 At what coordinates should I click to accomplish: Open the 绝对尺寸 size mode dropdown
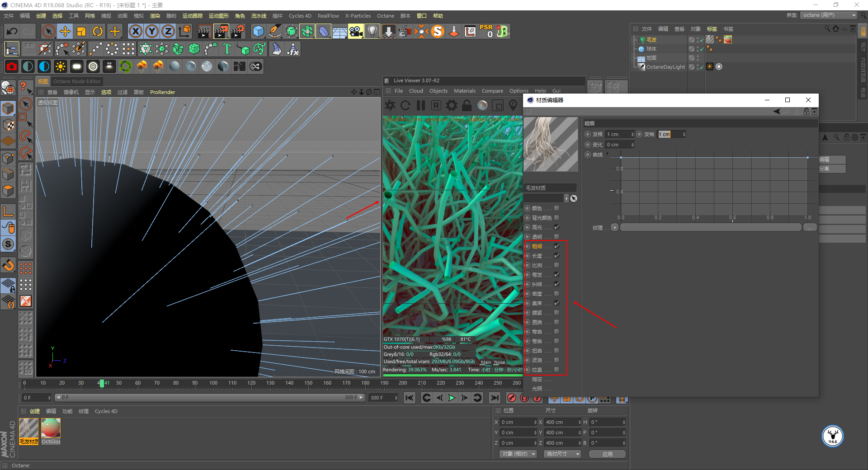[562, 454]
